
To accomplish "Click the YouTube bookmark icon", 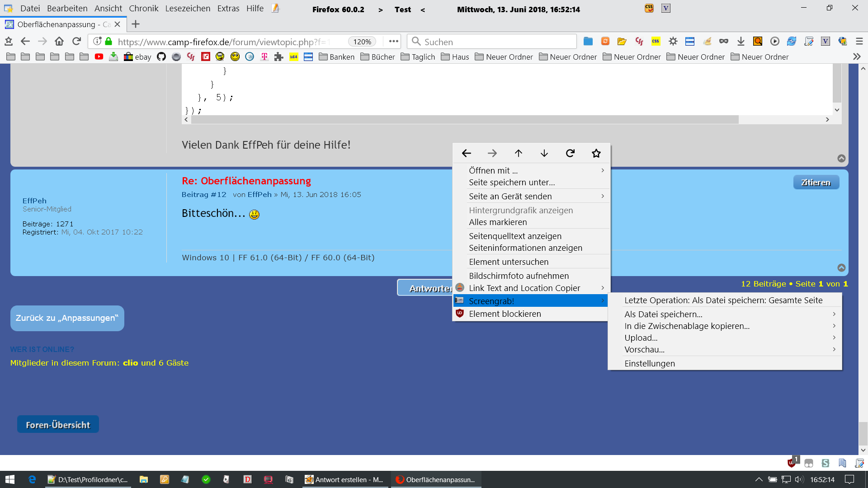I will pos(99,57).
